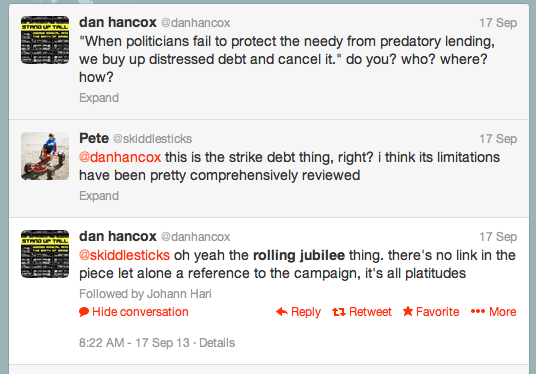Click the Favorite star icon

click(x=407, y=311)
